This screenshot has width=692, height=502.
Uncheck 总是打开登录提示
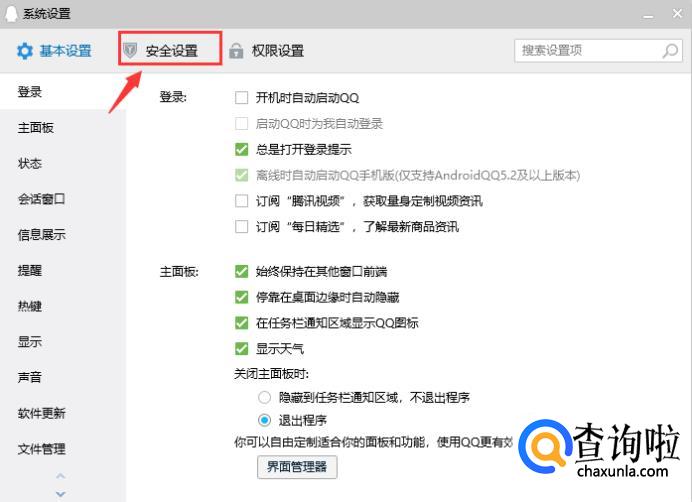click(x=241, y=149)
